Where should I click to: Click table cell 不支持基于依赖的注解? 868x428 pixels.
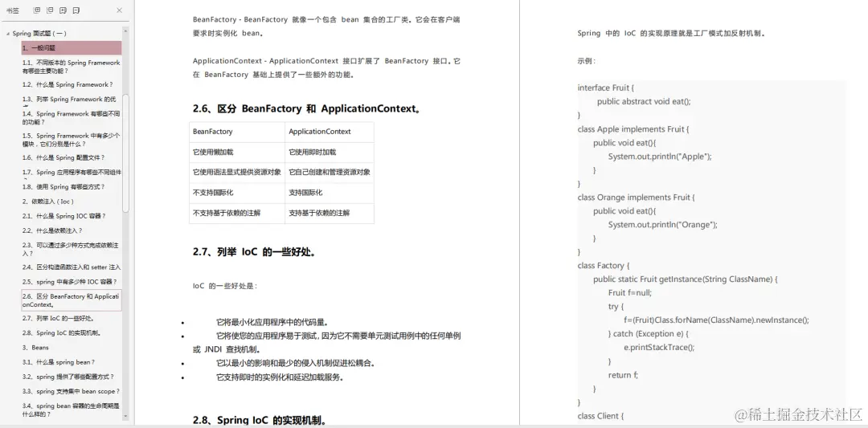pos(237,213)
